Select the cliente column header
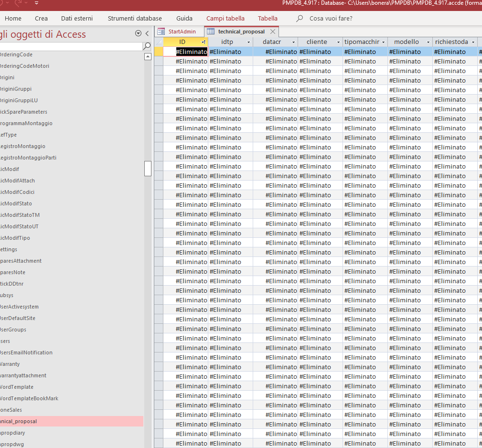The width and height of the screenshot is (482, 448). (x=317, y=42)
